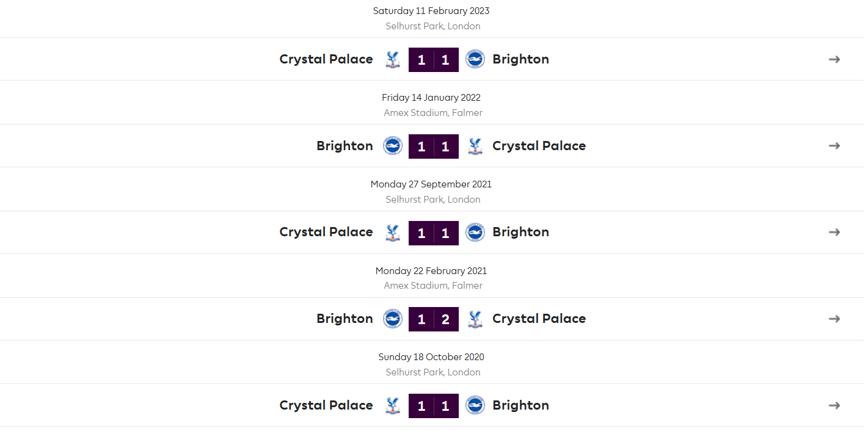Click Crystal Palace name in February 2021 fixture
This screenshot has width=868, height=434.
pyautogui.click(x=539, y=319)
